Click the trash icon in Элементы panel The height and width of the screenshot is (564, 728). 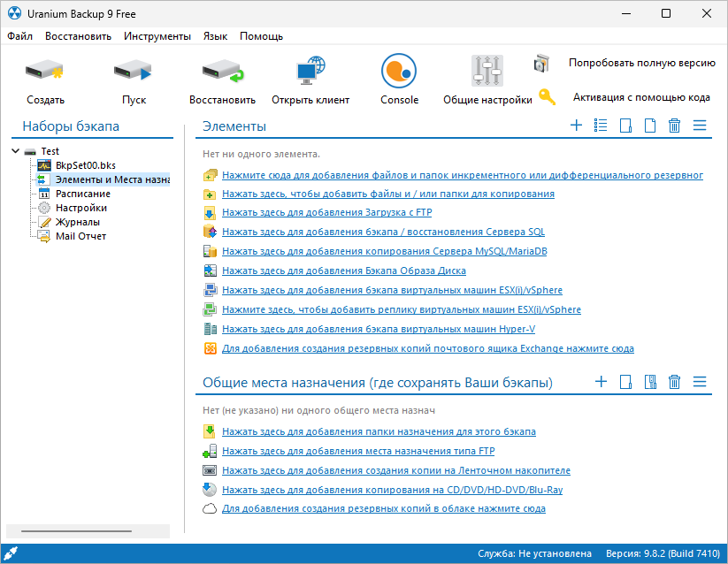point(674,125)
